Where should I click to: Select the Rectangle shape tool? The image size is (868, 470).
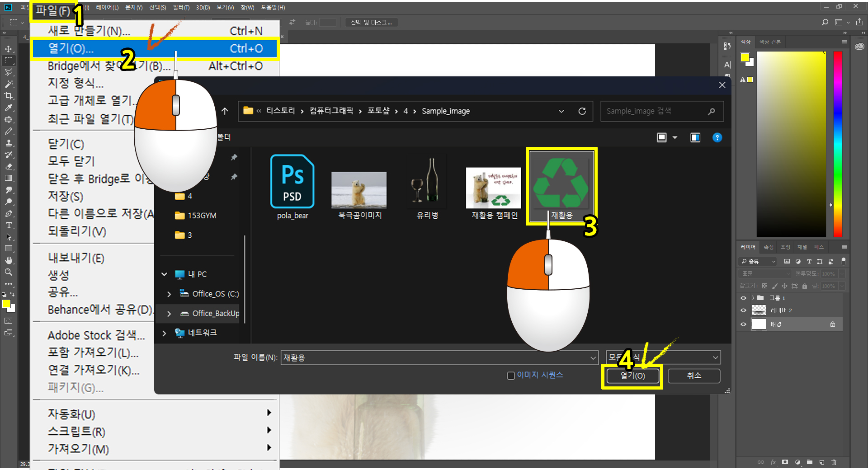9,249
